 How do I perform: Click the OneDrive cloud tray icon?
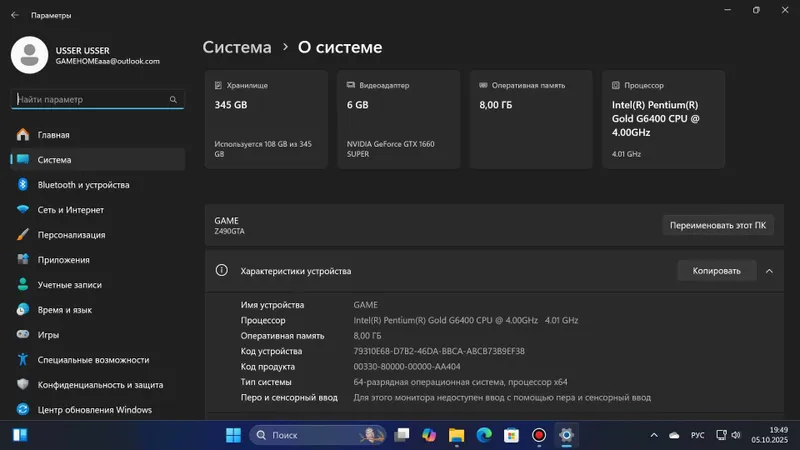click(674, 435)
